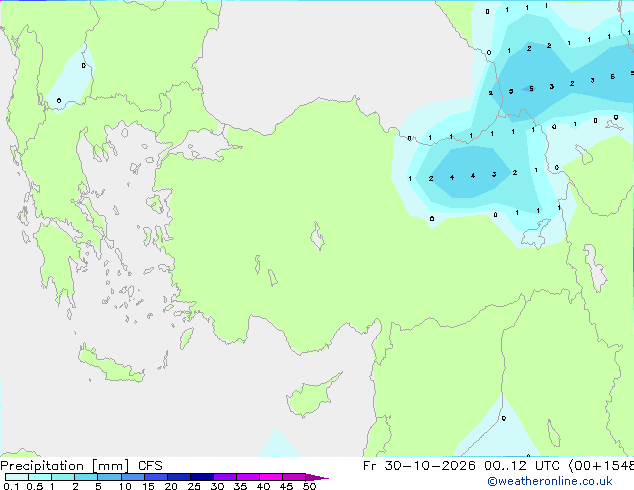
Task: Click the 30–35 mm purple swatch
Action: coord(225,477)
